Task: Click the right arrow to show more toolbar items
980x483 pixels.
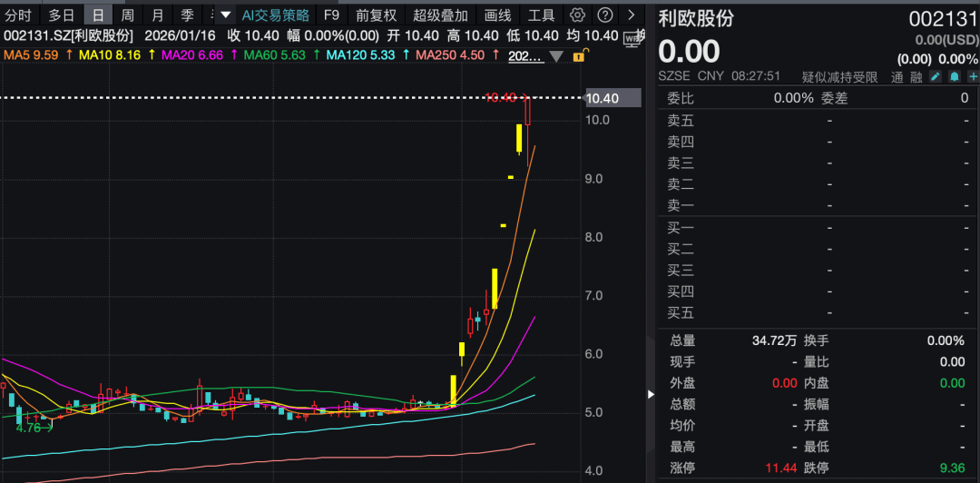Action: [x=632, y=15]
